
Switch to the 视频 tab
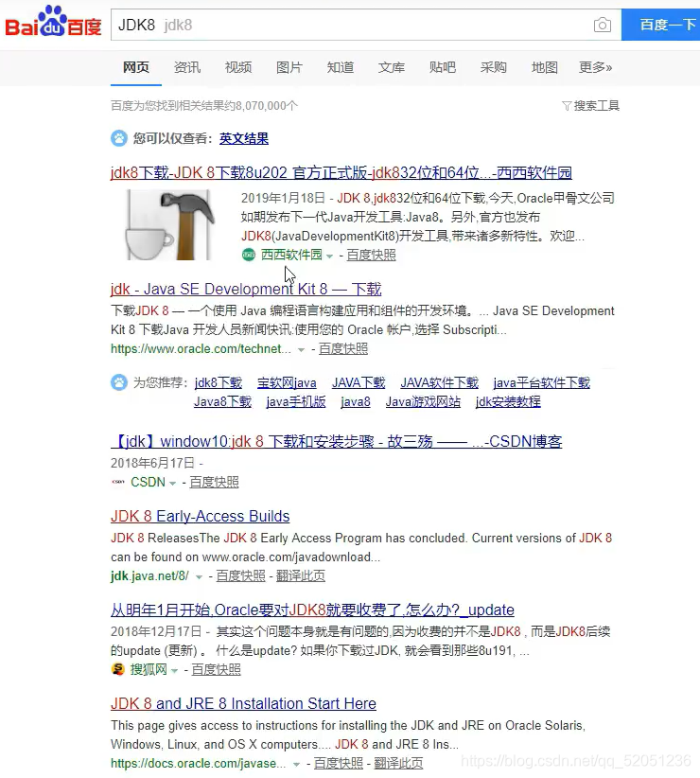point(238,67)
